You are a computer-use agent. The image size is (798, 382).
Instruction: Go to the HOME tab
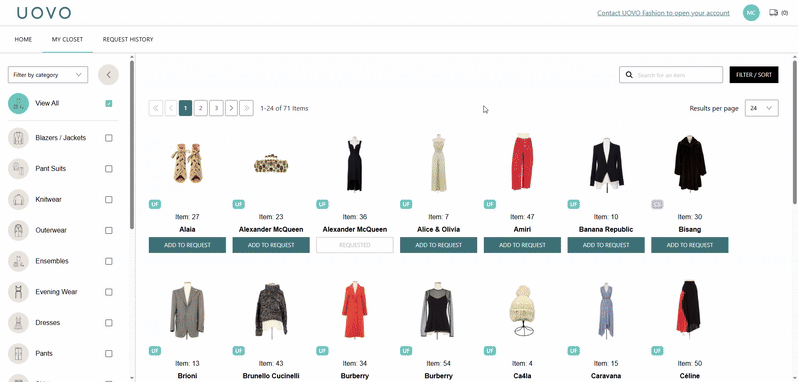(23, 39)
